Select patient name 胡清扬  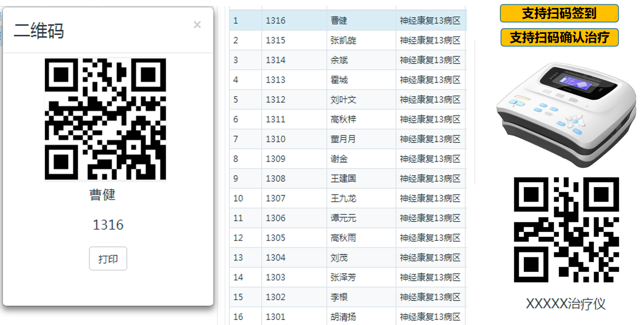343,317
